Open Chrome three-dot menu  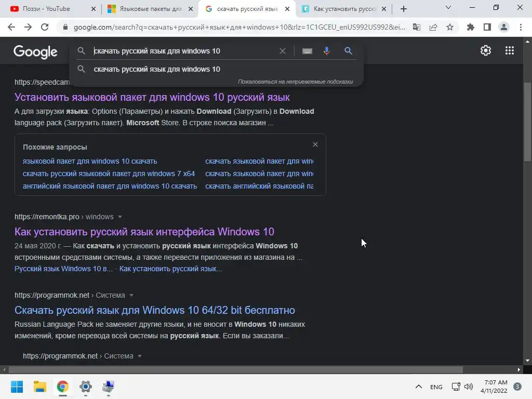[521, 27]
